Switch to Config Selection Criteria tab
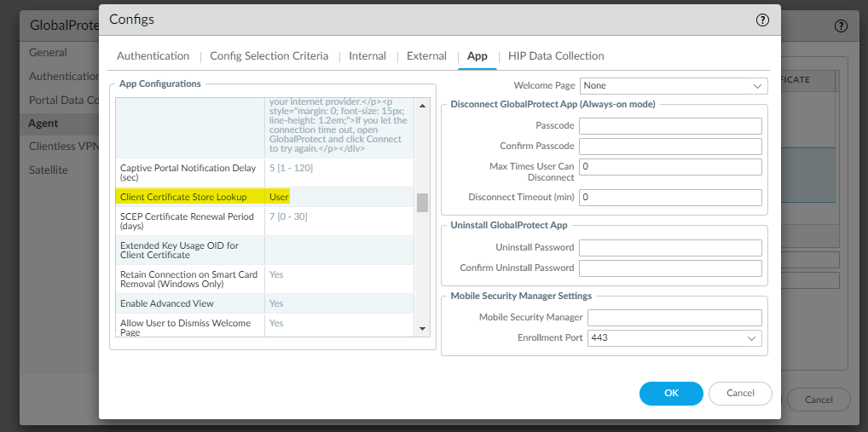 pos(269,56)
